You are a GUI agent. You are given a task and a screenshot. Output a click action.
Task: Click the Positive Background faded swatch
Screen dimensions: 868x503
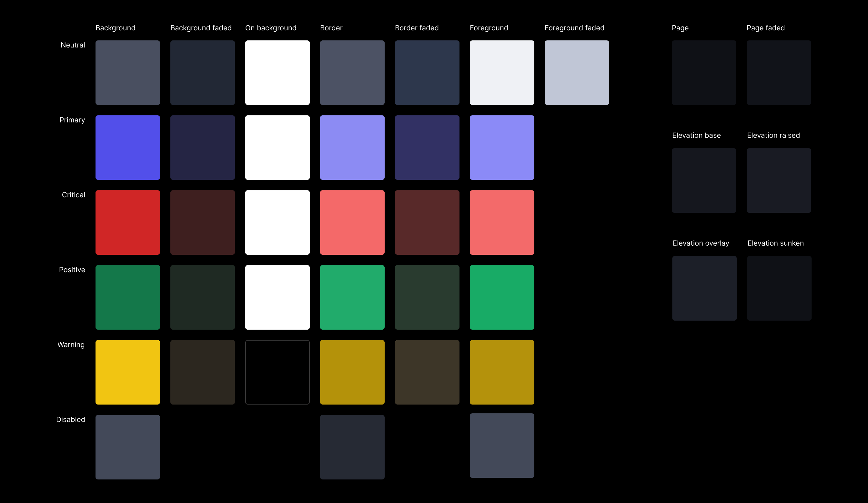coord(203,297)
